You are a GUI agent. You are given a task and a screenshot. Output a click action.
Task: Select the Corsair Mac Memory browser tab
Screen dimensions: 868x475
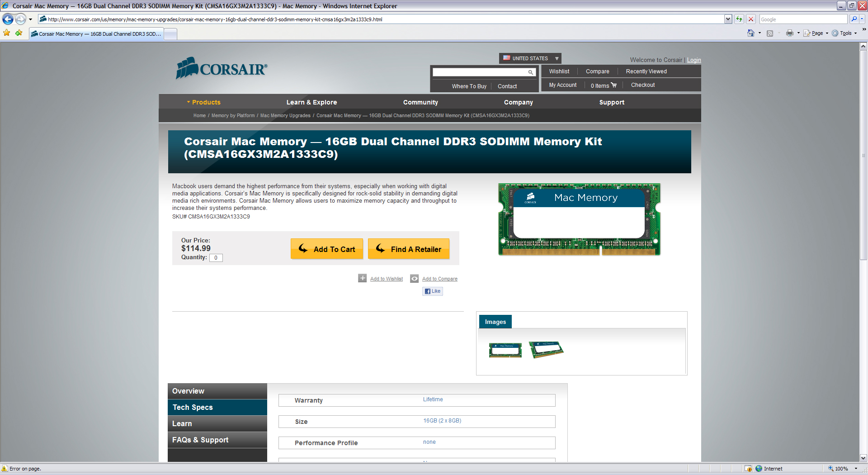(x=96, y=34)
